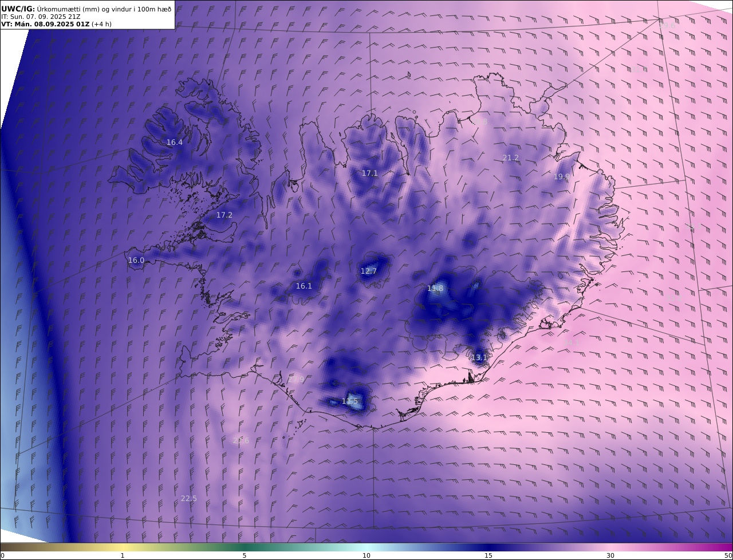Click the 16.4 value over the Westfjords
Screen dimensions: 733x560
point(175,142)
